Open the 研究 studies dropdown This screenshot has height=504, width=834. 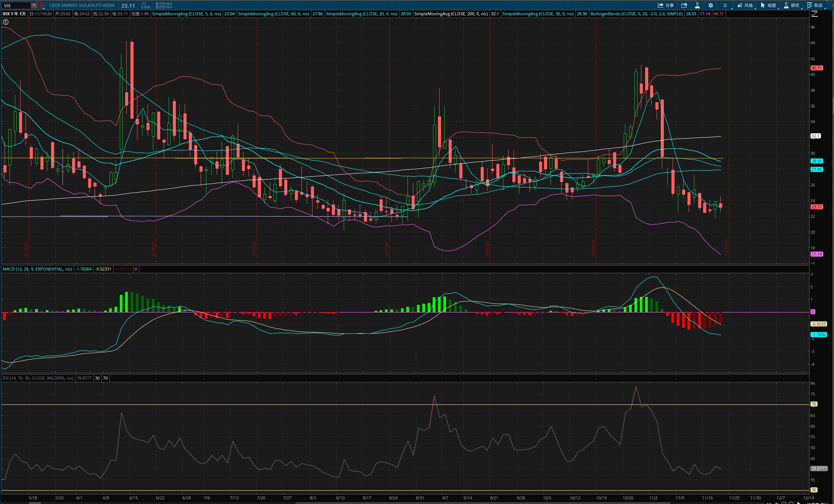click(x=792, y=5)
